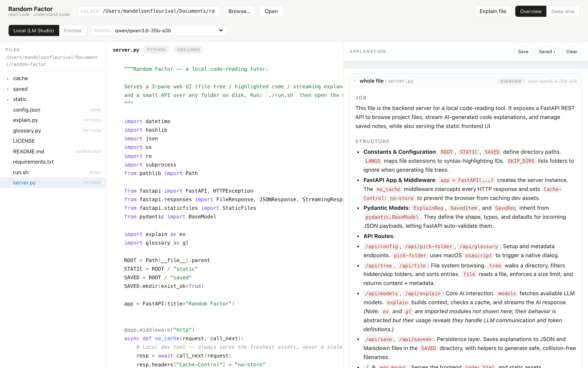The width and height of the screenshot is (588, 368).
Task: Select the Overview tab
Action: click(x=531, y=11)
